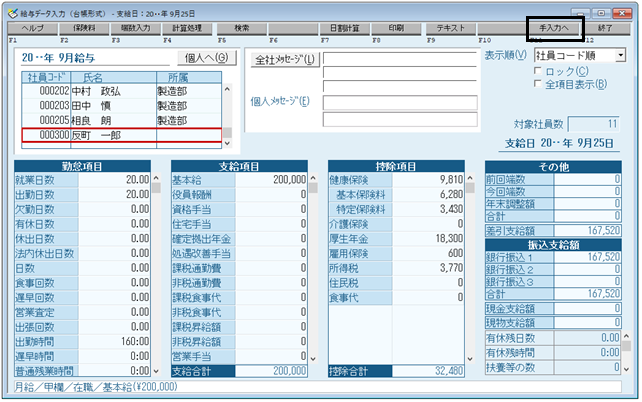
Task: Click the 個人へ(G) button
Action: [x=207, y=58]
